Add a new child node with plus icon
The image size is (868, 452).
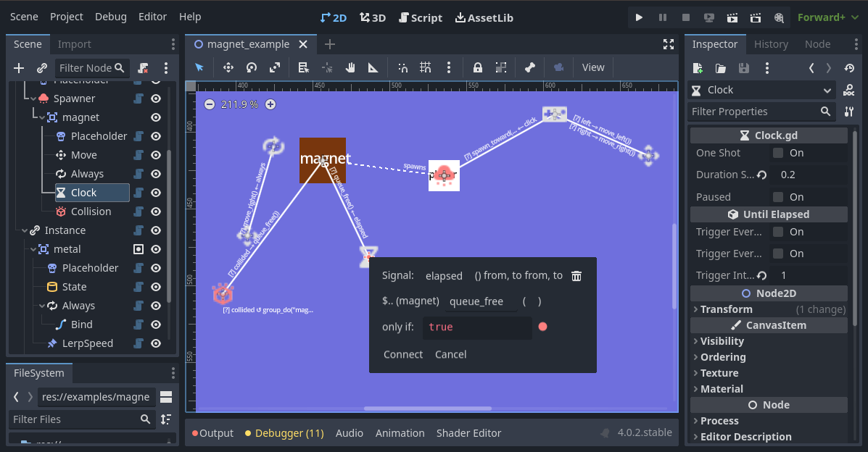point(19,68)
